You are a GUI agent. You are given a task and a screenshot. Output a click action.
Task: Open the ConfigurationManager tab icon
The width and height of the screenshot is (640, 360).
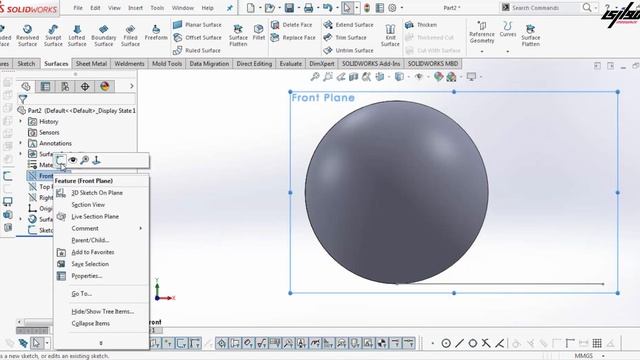tap(65, 86)
